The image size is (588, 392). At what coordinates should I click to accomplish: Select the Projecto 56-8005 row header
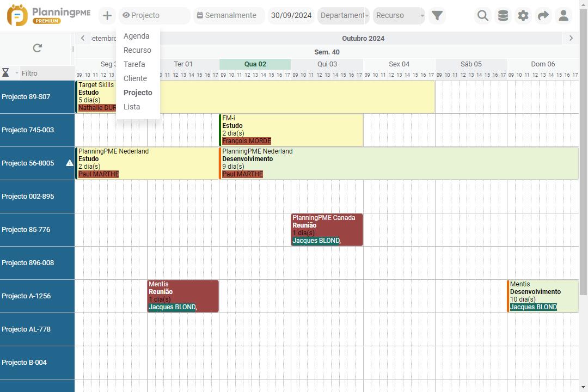pos(37,163)
